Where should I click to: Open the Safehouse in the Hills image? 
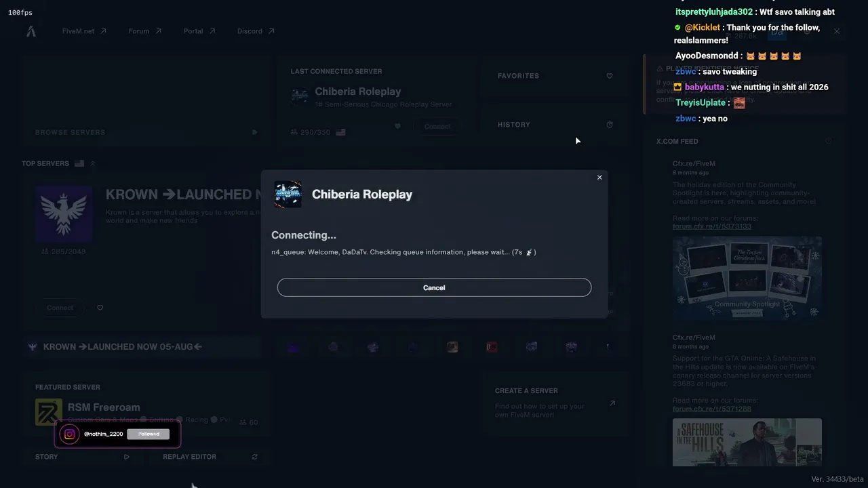click(x=747, y=442)
